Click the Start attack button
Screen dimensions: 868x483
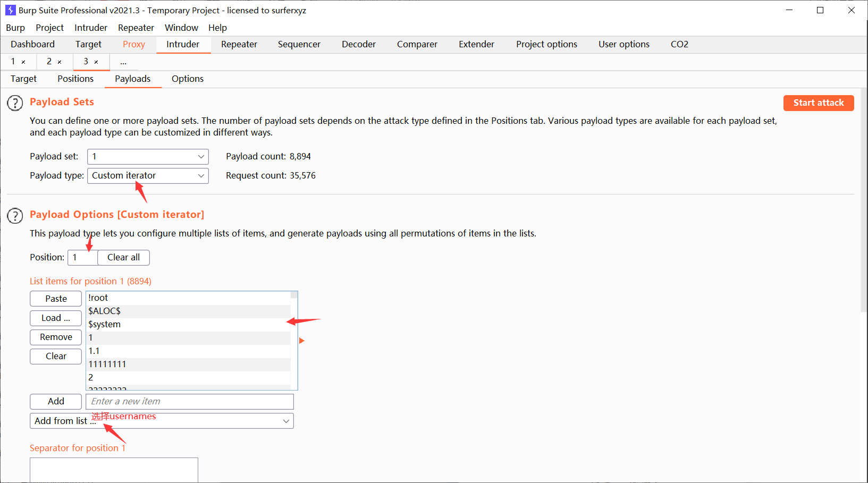click(x=819, y=103)
